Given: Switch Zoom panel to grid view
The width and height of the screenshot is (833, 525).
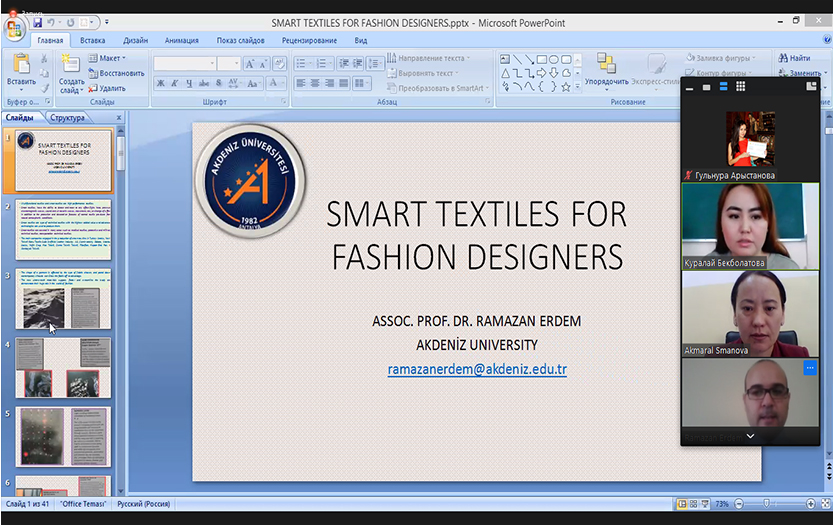Looking at the screenshot, I should pyautogui.click(x=741, y=87).
